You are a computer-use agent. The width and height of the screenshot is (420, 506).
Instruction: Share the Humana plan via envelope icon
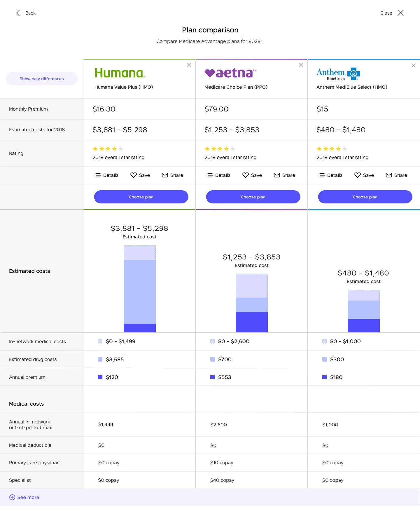pos(172,175)
